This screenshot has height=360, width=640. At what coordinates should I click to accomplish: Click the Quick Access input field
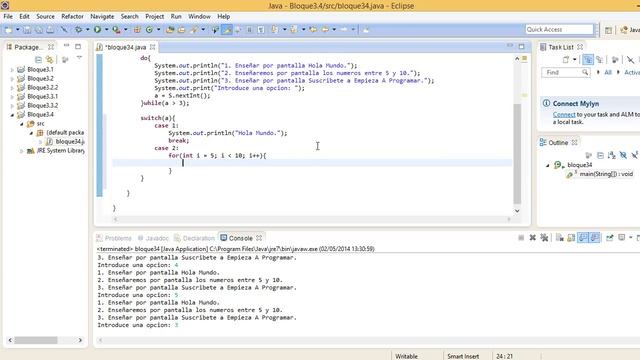point(559,29)
